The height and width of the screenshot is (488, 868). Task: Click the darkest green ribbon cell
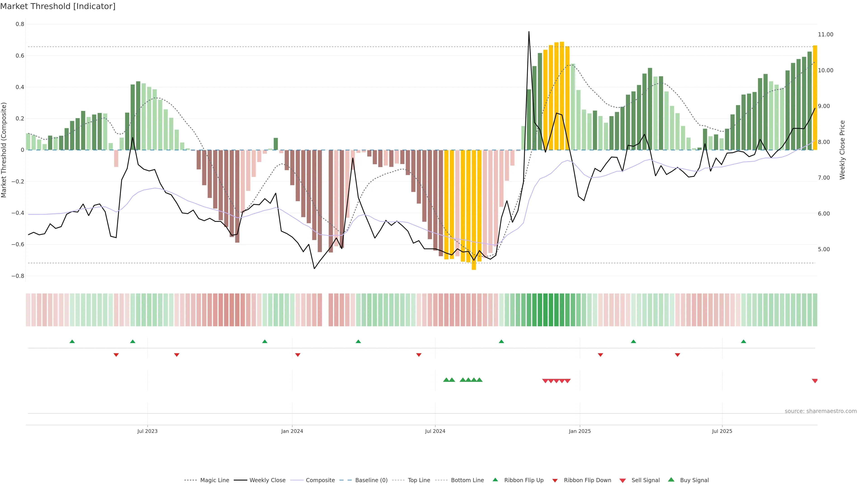[545, 310]
